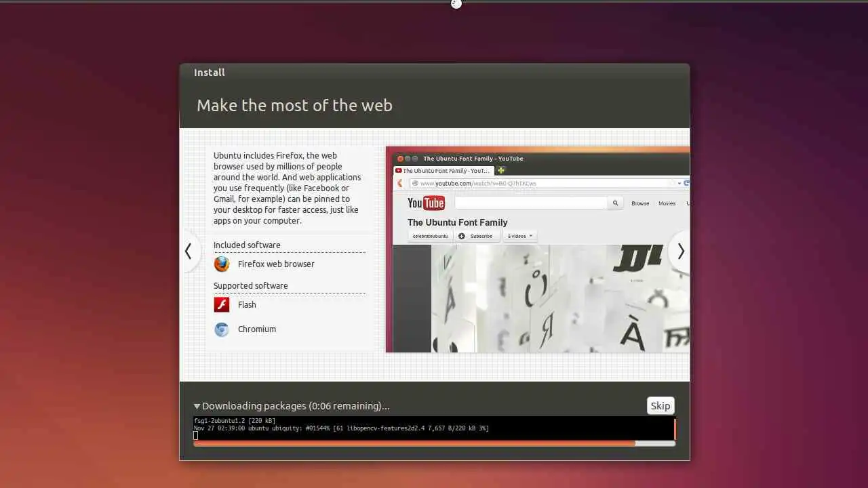The height and width of the screenshot is (488, 868).
Task: Skip the package download
Action: (660, 406)
